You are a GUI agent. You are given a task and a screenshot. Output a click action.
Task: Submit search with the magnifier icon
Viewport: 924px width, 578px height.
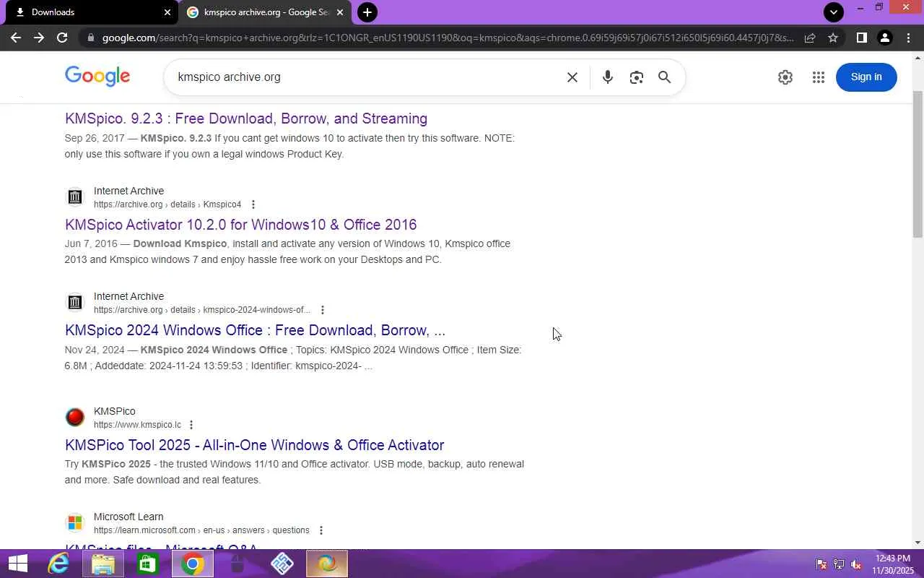[x=664, y=77]
